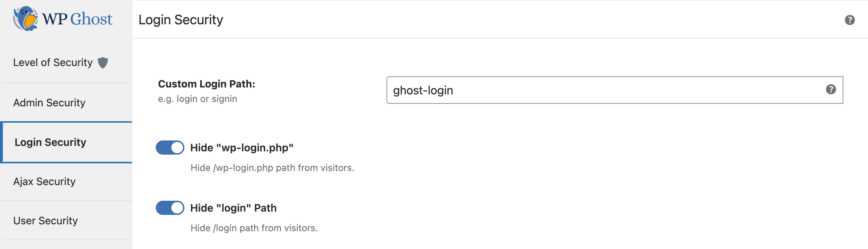Click the /login path description text
This screenshot has width=868, height=249.
[254, 228]
